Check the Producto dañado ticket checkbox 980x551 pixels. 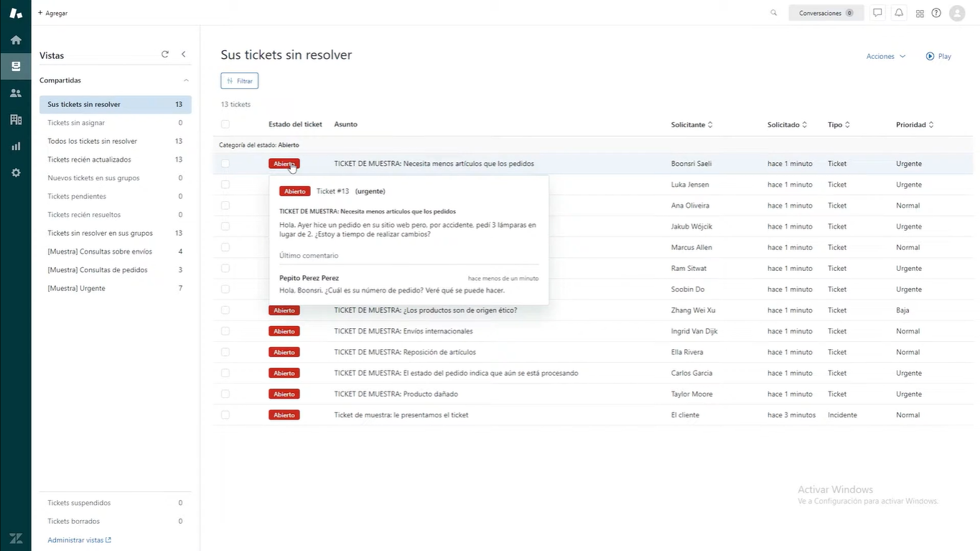tap(225, 394)
